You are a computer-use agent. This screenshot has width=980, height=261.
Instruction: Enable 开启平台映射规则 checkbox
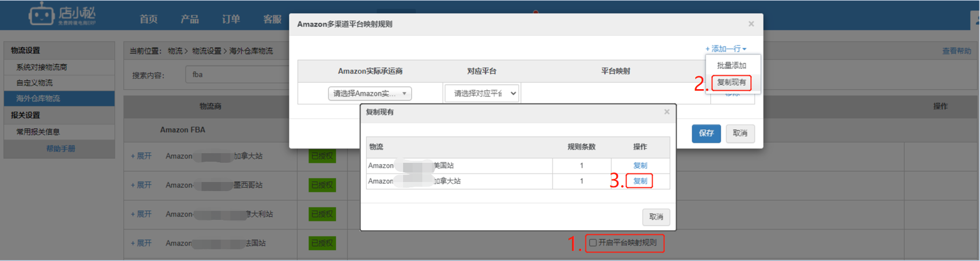pos(593,243)
